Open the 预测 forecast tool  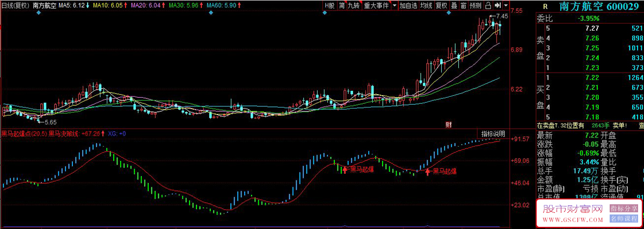(x=475, y=5)
